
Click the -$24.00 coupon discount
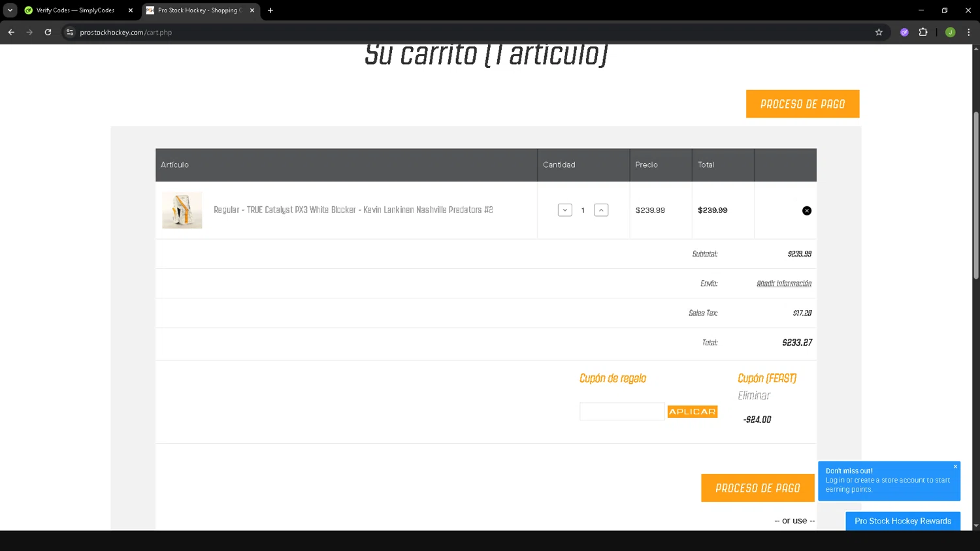tap(757, 420)
